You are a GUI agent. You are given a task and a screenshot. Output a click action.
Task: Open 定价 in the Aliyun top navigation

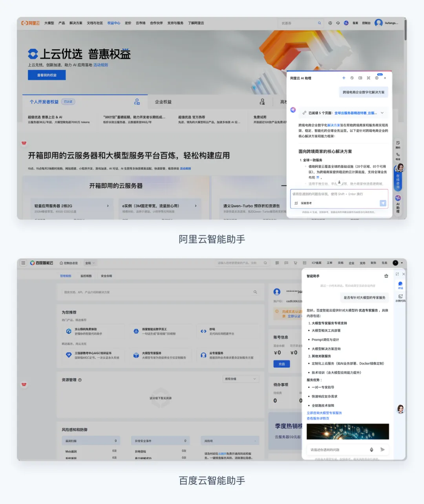click(128, 23)
